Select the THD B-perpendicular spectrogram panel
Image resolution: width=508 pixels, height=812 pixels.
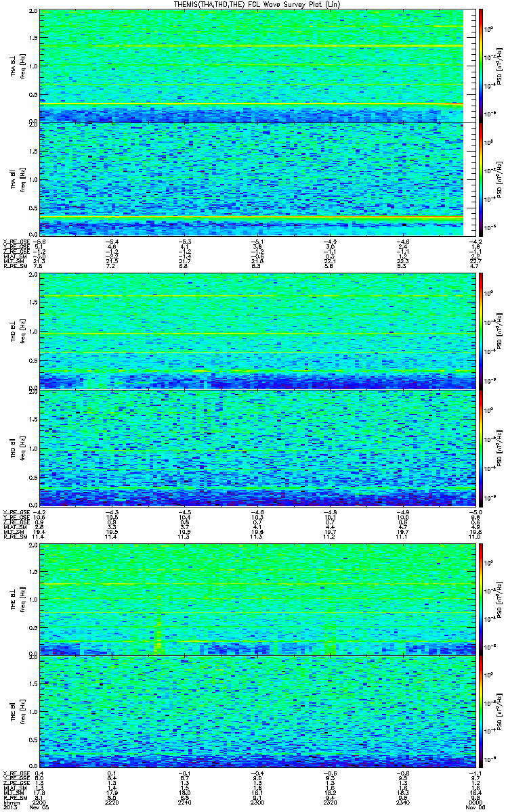(251, 332)
